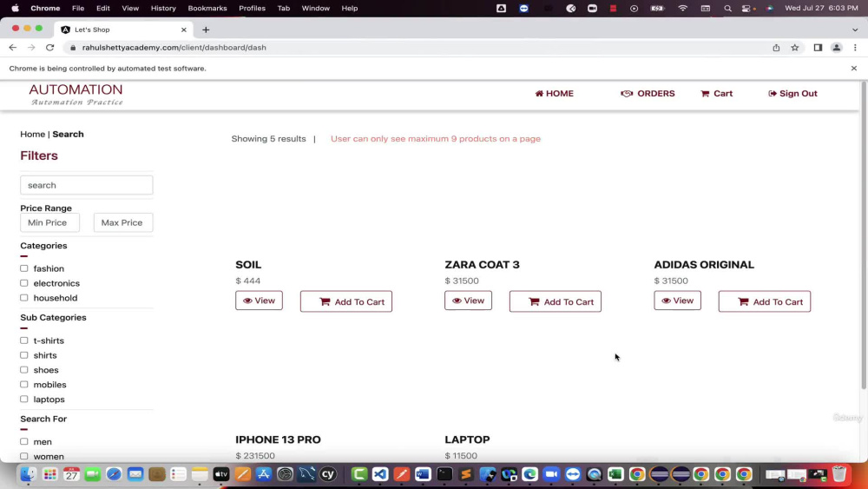Click the Min Price field
Viewport: 868px width, 489px height.
coord(49,222)
